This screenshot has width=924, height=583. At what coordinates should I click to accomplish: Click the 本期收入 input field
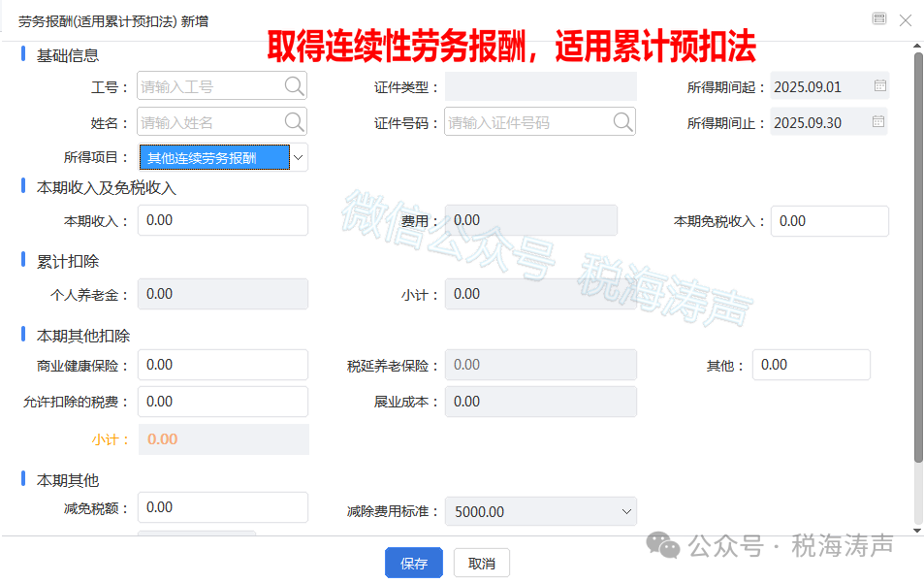point(223,220)
